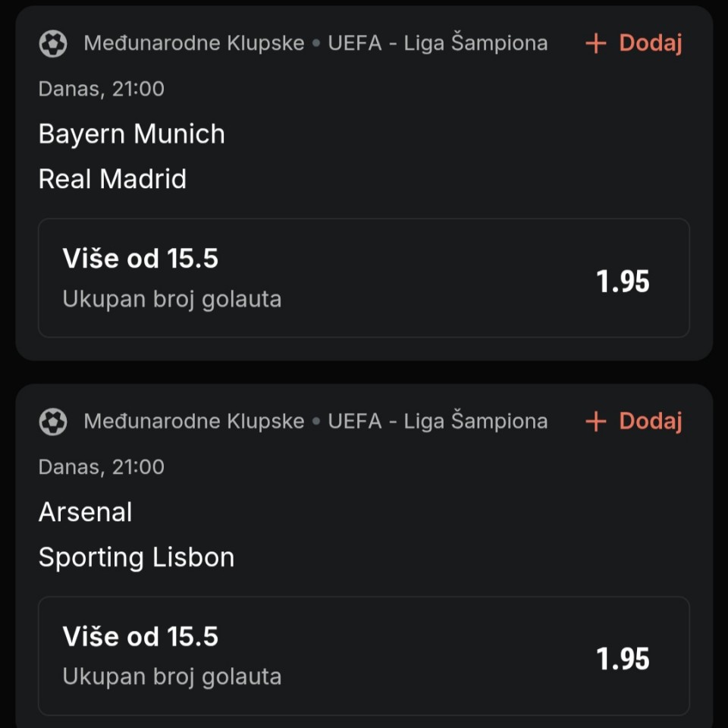Select Sporting Lisbon team name
Image resolution: width=728 pixels, height=728 pixels.
[136, 557]
